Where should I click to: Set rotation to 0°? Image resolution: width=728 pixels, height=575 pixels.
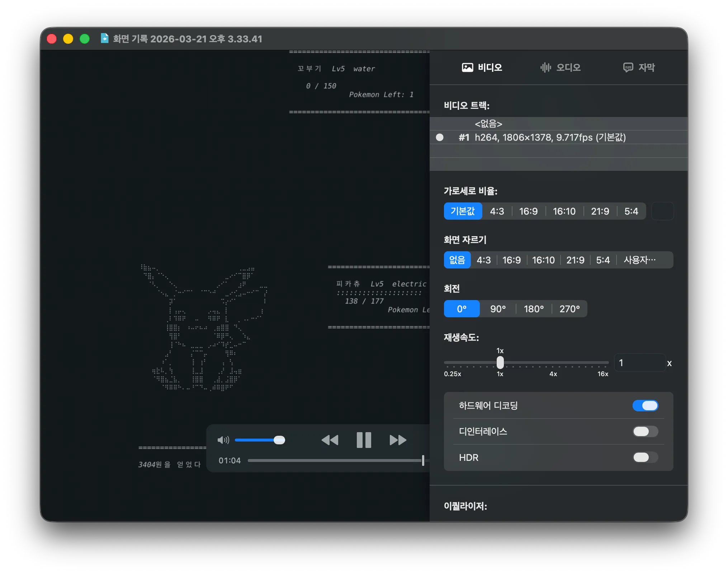tap(462, 309)
